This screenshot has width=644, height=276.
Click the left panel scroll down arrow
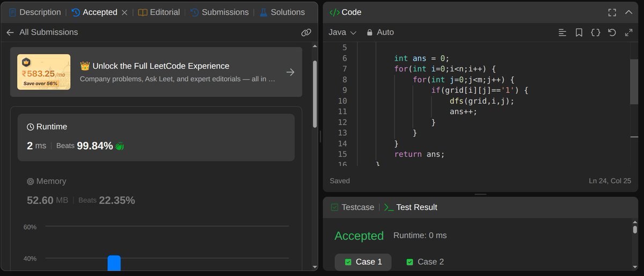pyautogui.click(x=315, y=267)
